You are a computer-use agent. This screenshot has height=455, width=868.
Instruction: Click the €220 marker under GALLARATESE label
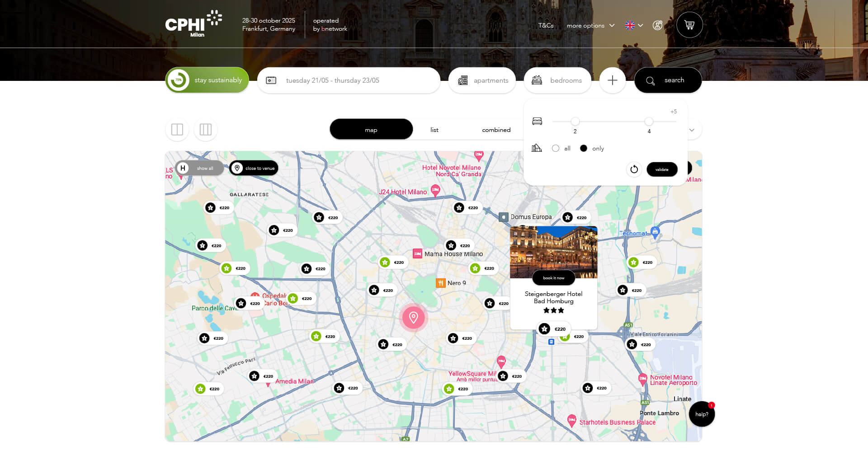[x=218, y=208]
